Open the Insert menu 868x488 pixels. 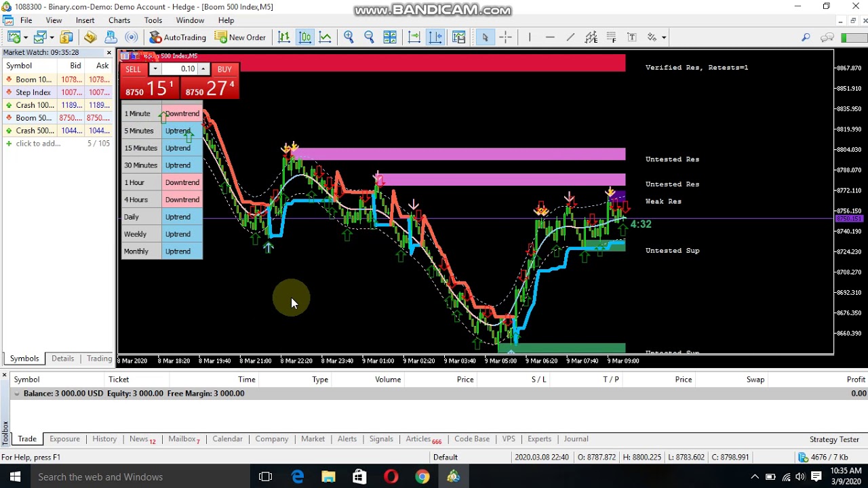(x=85, y=20)
